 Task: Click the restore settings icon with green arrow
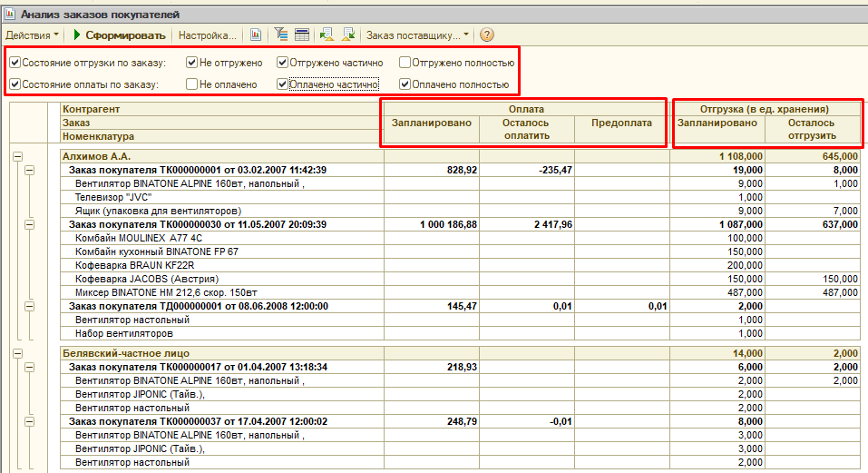[x=327, y=35]
